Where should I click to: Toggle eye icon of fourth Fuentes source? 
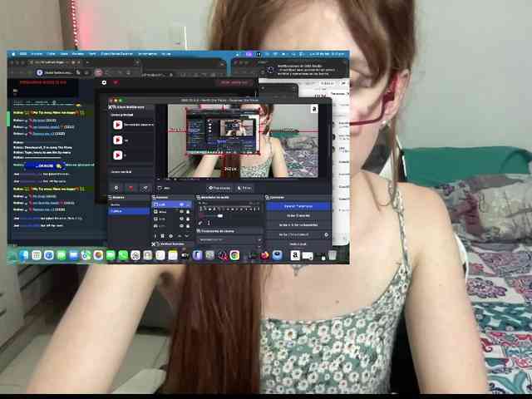tap(181, 225)
